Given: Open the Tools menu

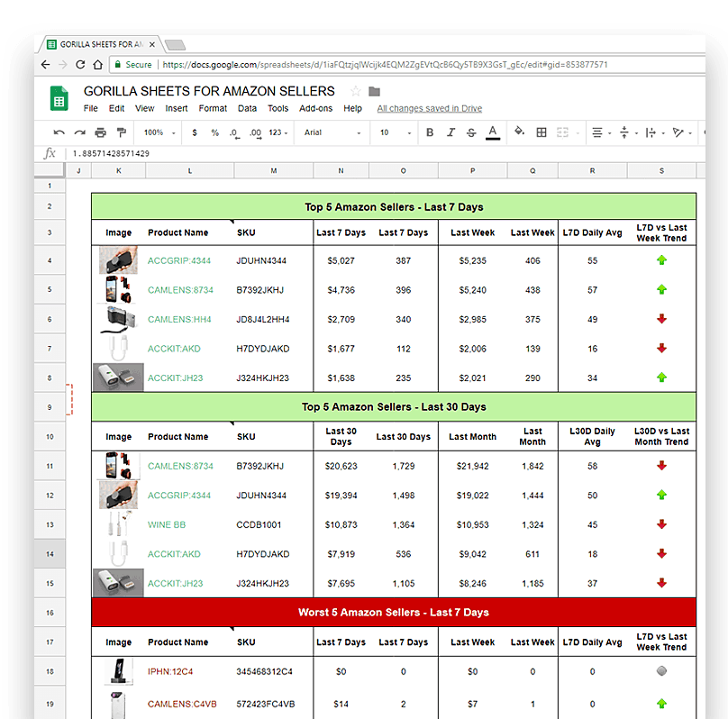Looking at the screenshot, I should [278, 108].
